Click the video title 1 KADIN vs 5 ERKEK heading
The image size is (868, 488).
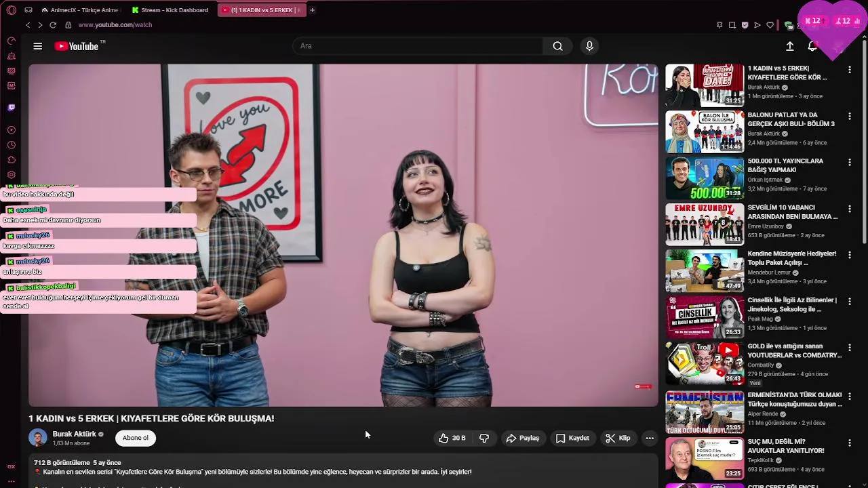(x=151, y=419)
